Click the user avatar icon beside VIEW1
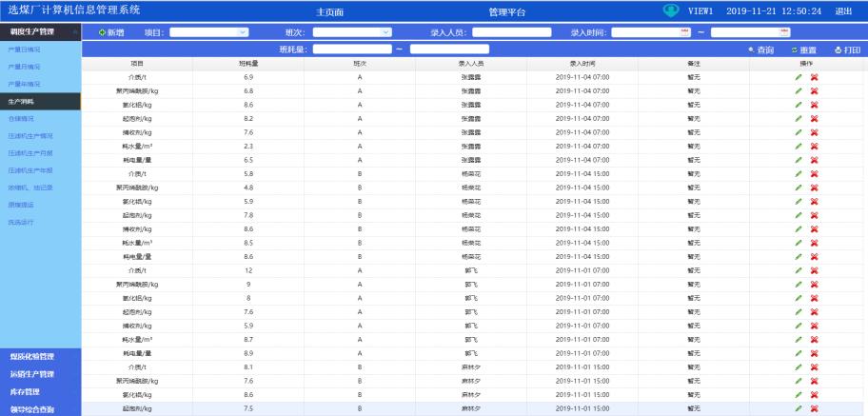The height and width of the screenshot is (416, 868). click(x=671, y=11)
